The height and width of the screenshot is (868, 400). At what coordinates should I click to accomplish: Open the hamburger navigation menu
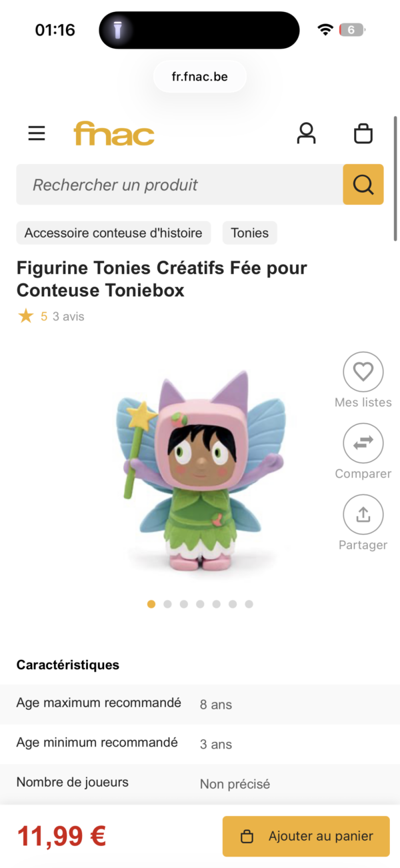[37, 133]
